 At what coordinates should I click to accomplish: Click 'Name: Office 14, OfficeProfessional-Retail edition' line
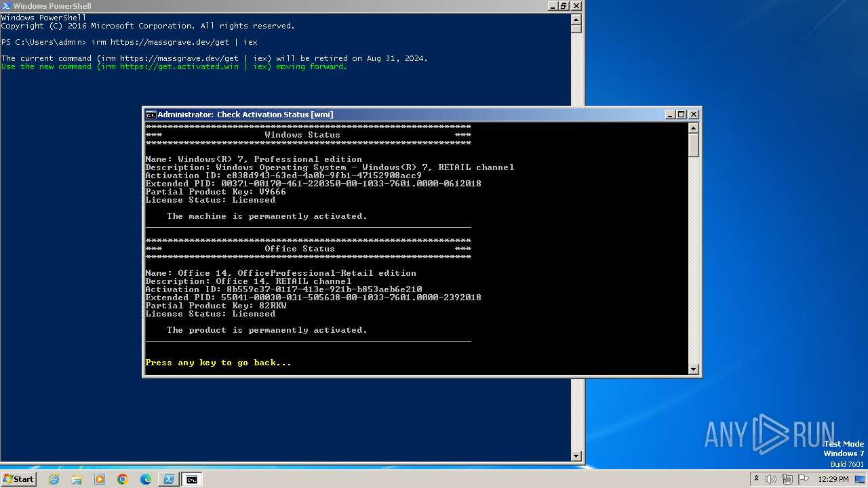coord(281,273)
